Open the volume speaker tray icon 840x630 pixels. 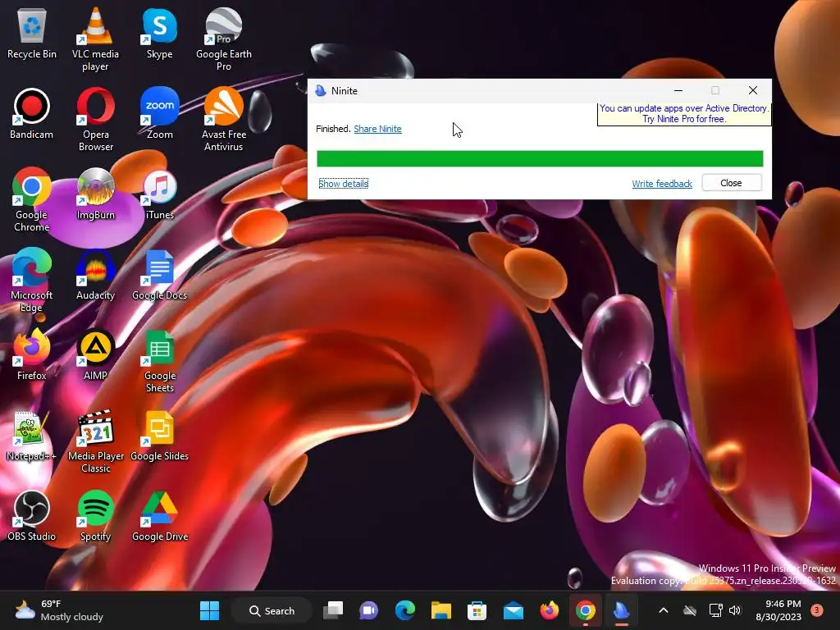click(x=735, y=610)
